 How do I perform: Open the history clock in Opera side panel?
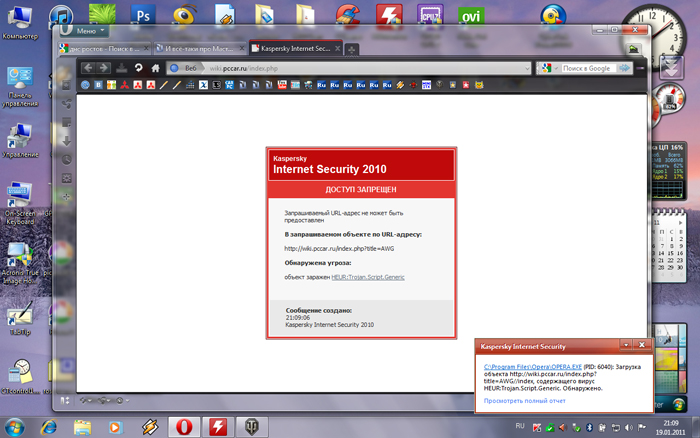click(x=67, y=159)
